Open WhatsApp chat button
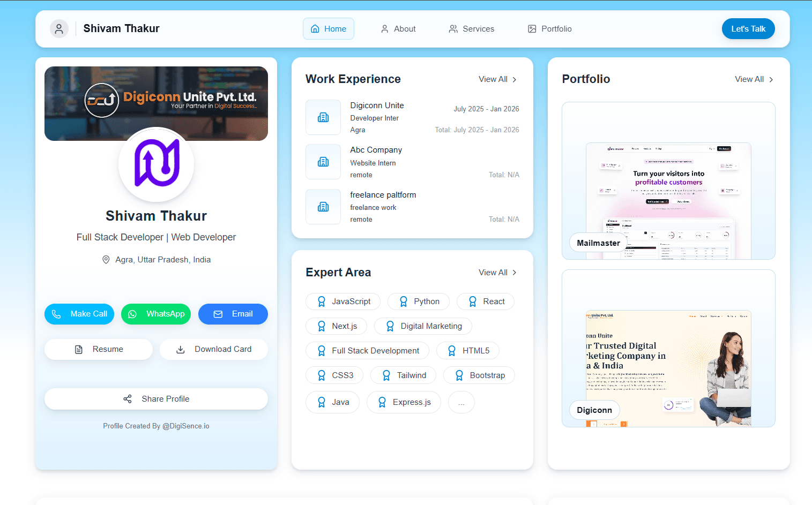This screenshot has height=505, width=812. 156,314
